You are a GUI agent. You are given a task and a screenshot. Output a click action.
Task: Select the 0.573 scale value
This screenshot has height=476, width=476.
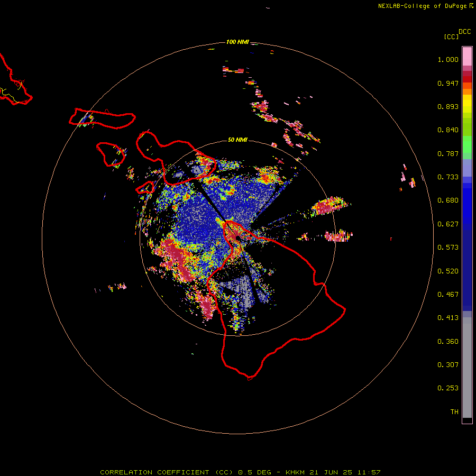(x=448, y=248)
